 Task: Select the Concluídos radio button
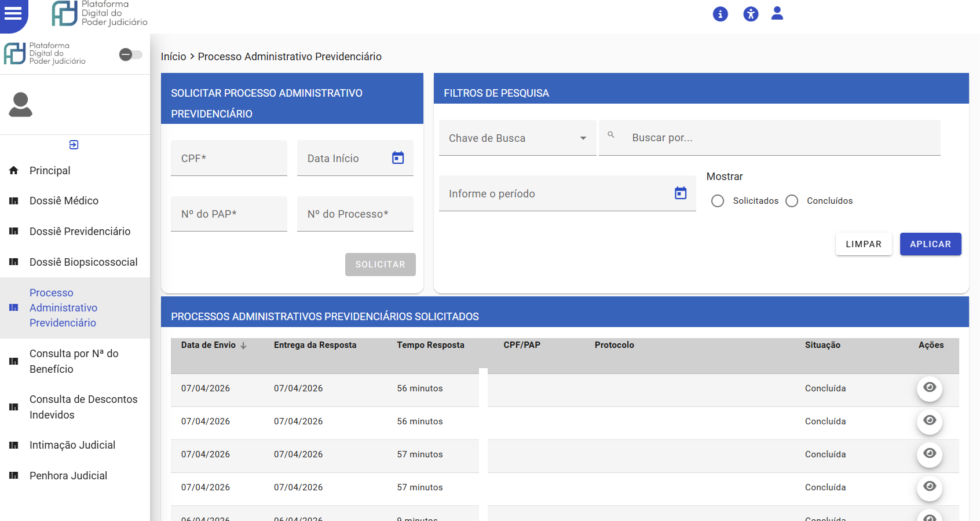[x=792, y=201]
